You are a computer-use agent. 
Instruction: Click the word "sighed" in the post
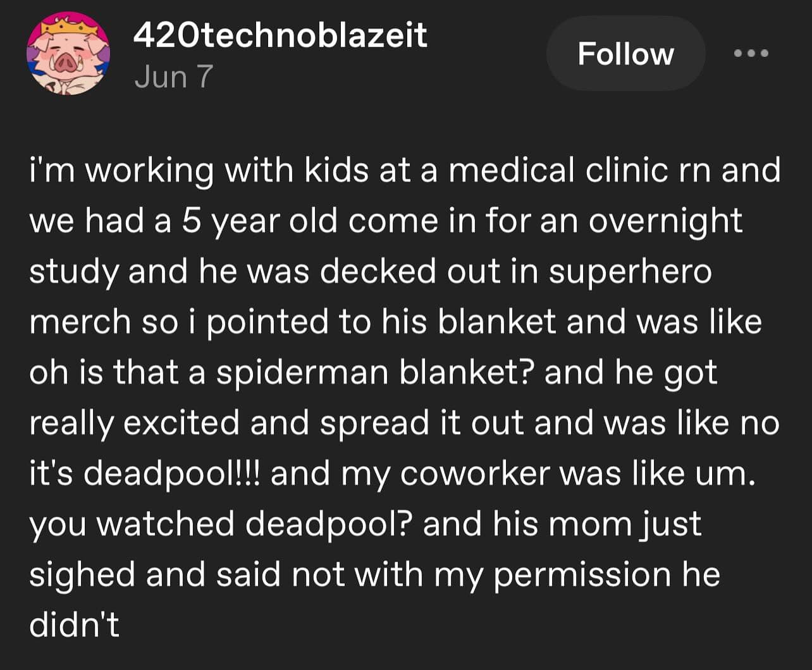(82, 574)
